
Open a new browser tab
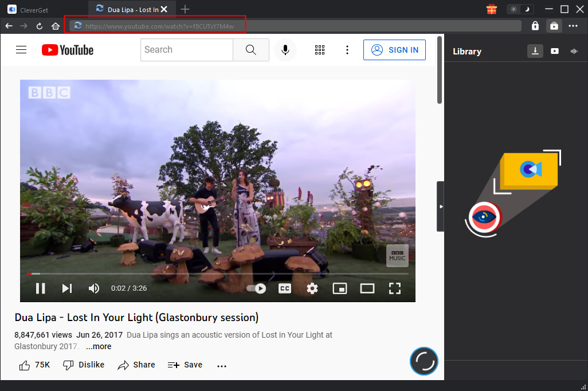point(185,9)
